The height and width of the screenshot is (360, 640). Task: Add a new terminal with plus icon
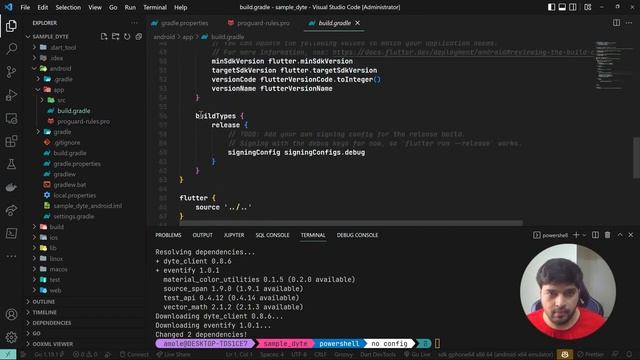coord(576,235)
